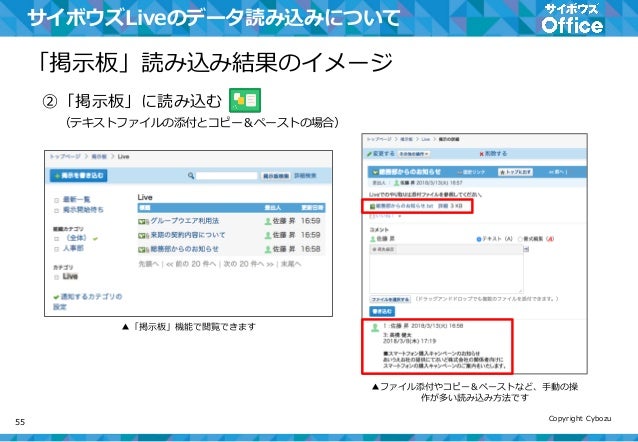Viewport: 638px width, 442px height.
Task: Click the fixed link item in the title bar
Action: (x=472, y=173)
